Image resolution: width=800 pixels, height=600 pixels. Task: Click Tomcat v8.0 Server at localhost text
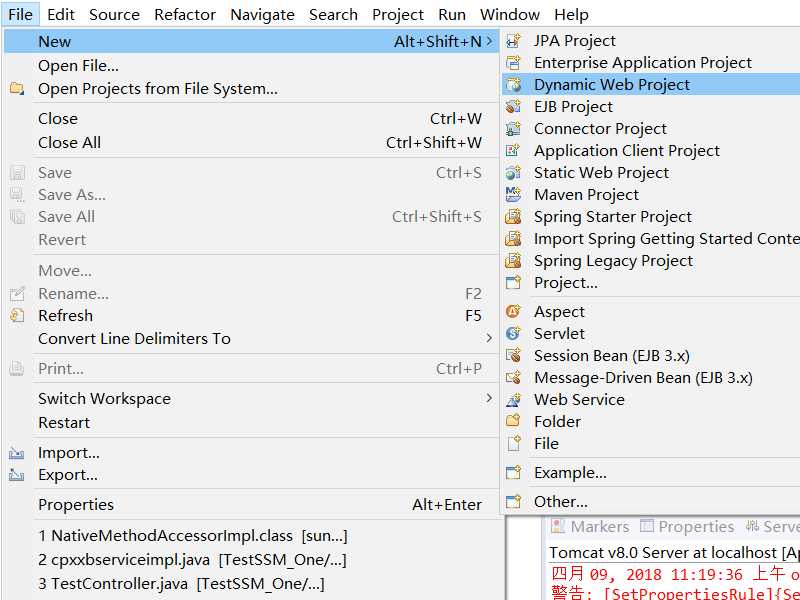pos(663,553)
